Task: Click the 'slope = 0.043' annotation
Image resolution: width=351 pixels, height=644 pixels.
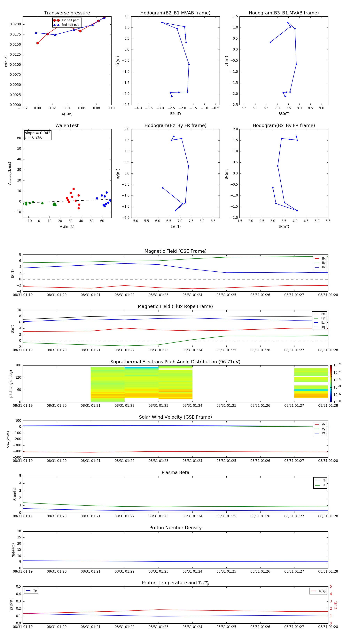Action: [x=37, y=133]
